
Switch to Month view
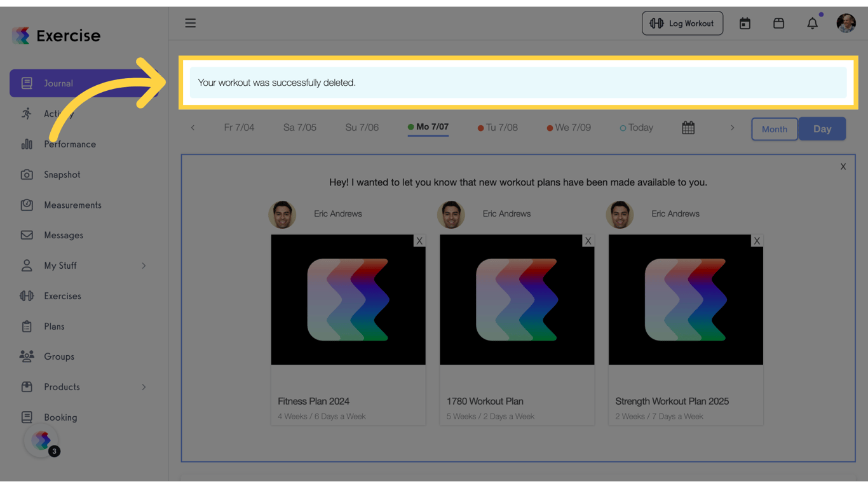point(774,129)
